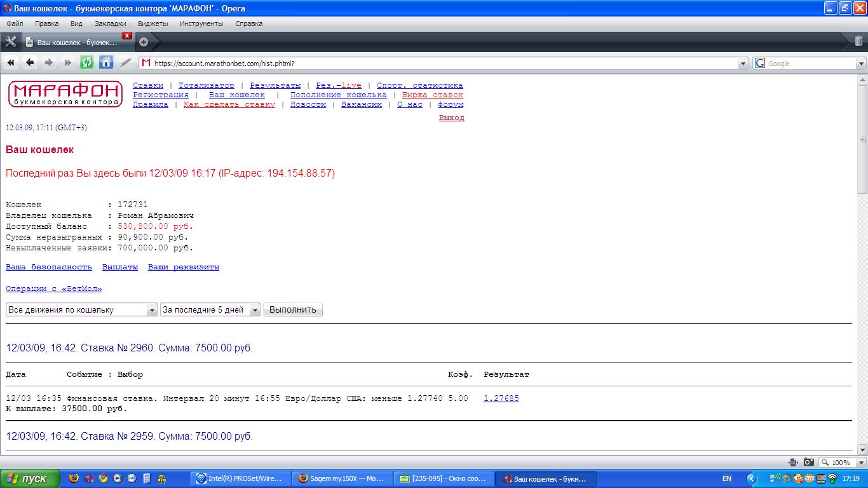The image size is (868, 488).
Task: Open a new tab with the plus icon
Action: [144, 42]
